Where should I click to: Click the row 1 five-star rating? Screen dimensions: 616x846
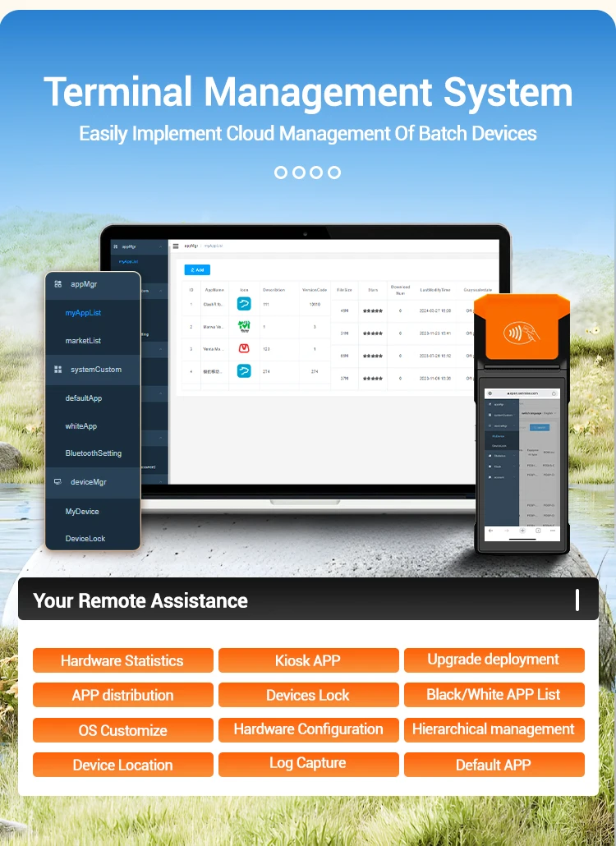click(373, 310)
